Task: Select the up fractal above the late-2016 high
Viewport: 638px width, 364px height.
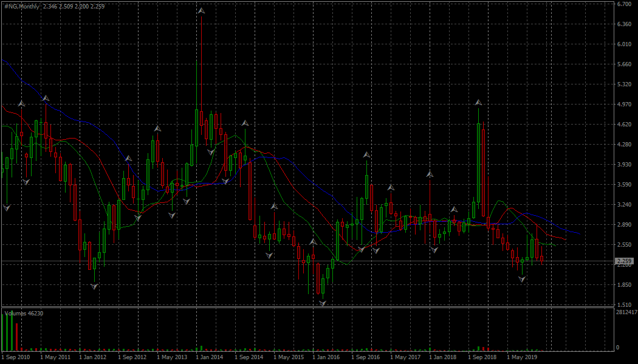Action: tap(366, 156)
